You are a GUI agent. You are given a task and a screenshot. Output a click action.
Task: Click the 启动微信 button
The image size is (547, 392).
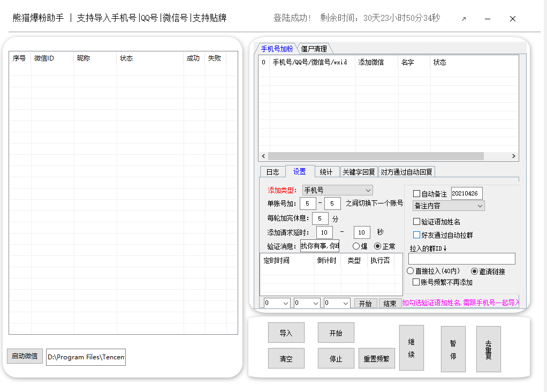pyautogui.click(x=25, y=356)
